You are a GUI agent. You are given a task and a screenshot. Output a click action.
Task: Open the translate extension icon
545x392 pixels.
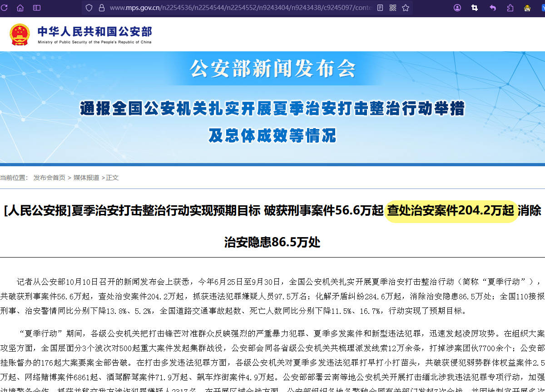pyautogui.click(x=542, y=7)
